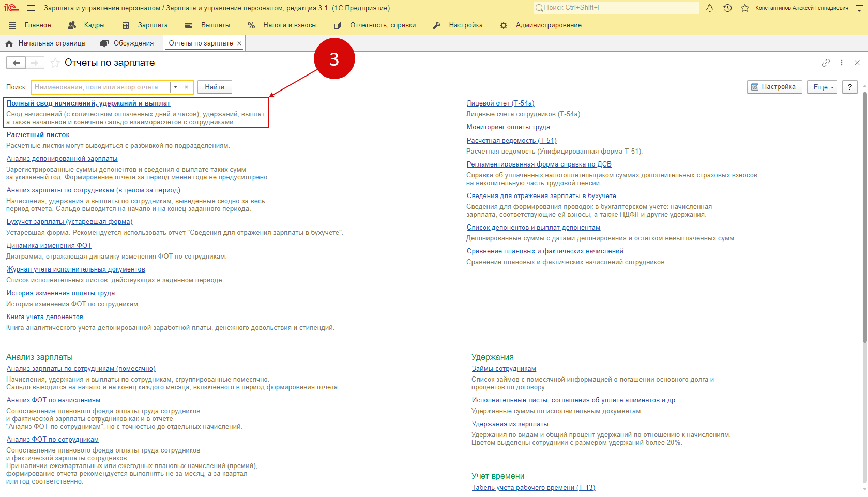Open Анализ зарплаты по сотрудникам (в целом за период)
The width and height of the screenshot is (868, 497).
click(x=94, y=190)
